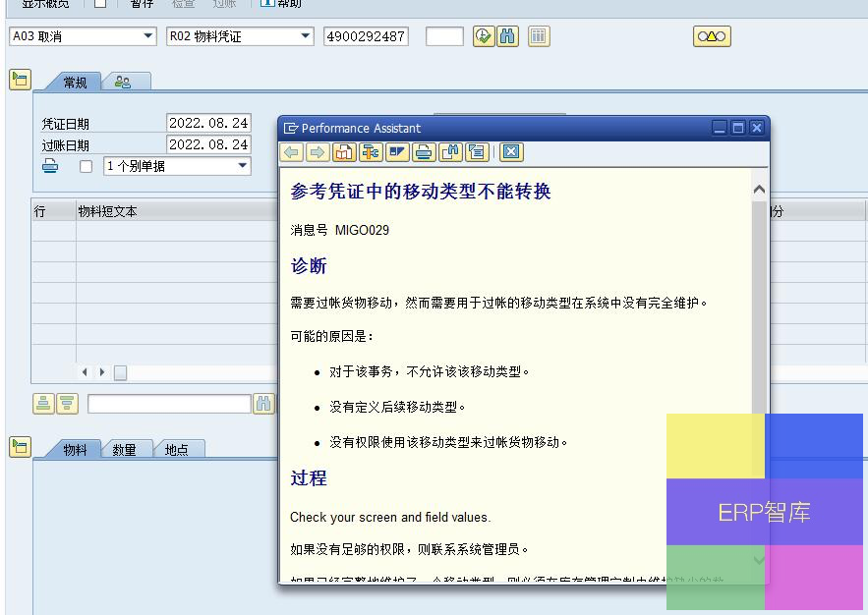Click binoculars search icon in top toolbar

507,36
